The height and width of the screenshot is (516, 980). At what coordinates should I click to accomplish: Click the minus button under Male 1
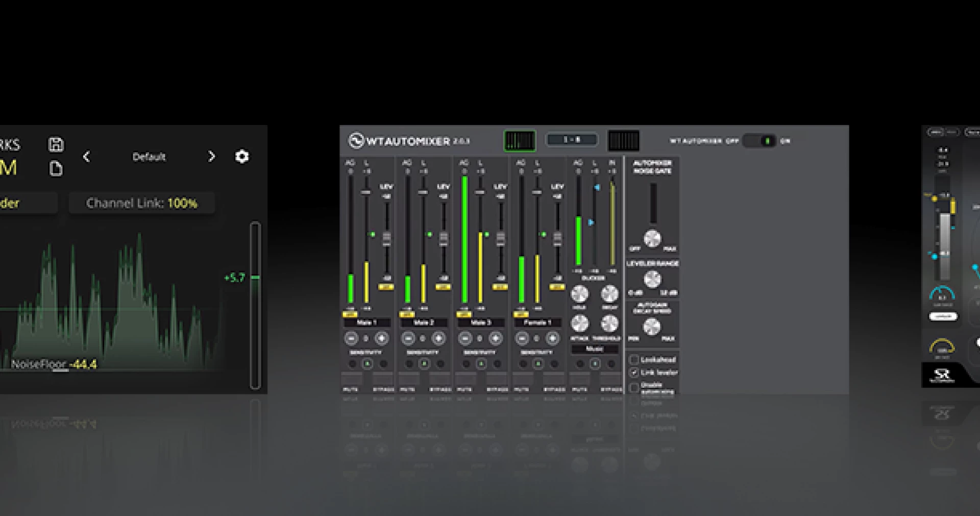[351, 338]
